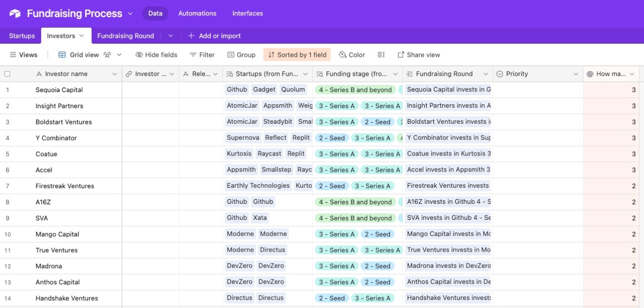The image size is (644, 308).
Task: Open the Investor name column dropdown
Action: tap(115, 74)
